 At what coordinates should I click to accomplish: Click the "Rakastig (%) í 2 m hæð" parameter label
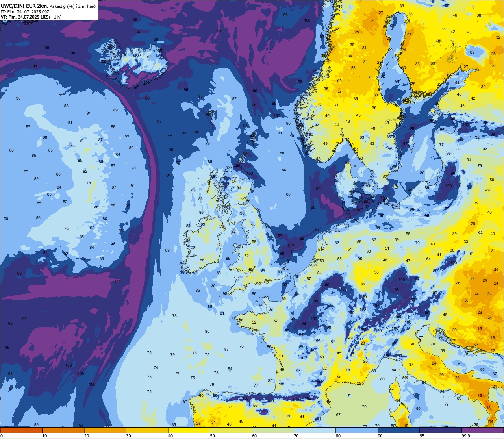coord(72,6)
